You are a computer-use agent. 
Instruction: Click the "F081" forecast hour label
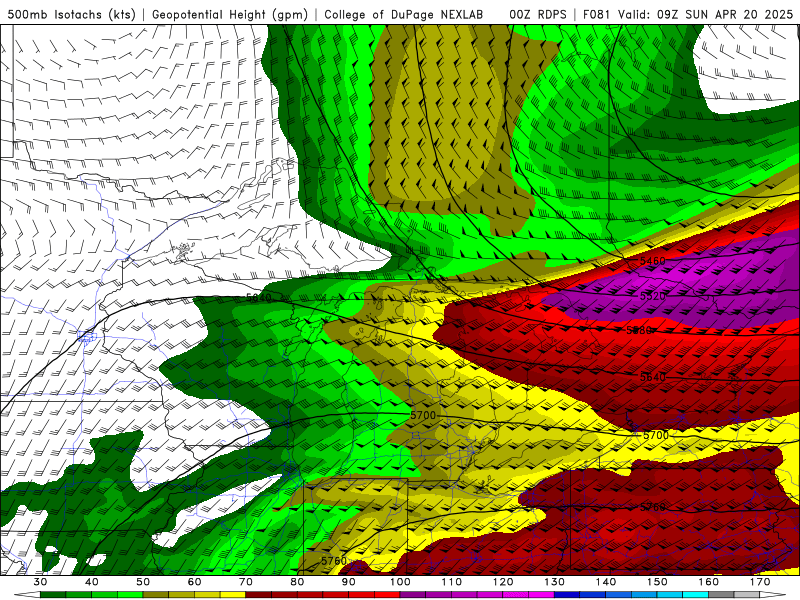(597, 14)
